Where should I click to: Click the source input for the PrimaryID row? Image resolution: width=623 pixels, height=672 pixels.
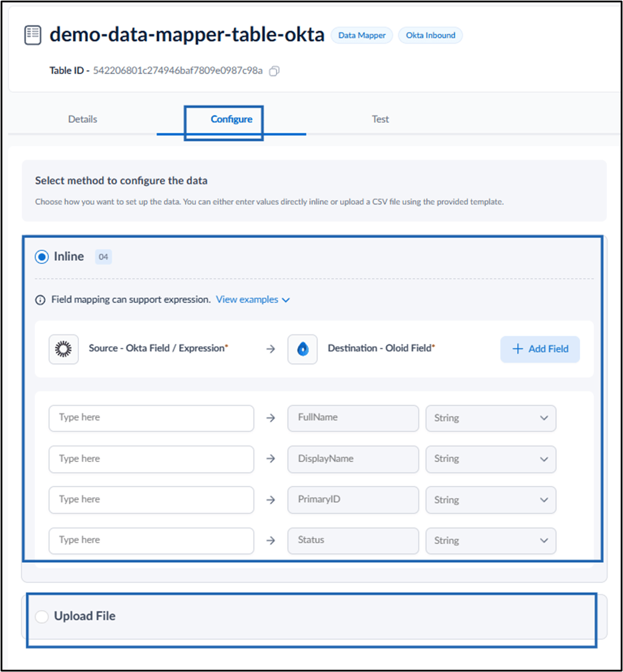[151, 500]
